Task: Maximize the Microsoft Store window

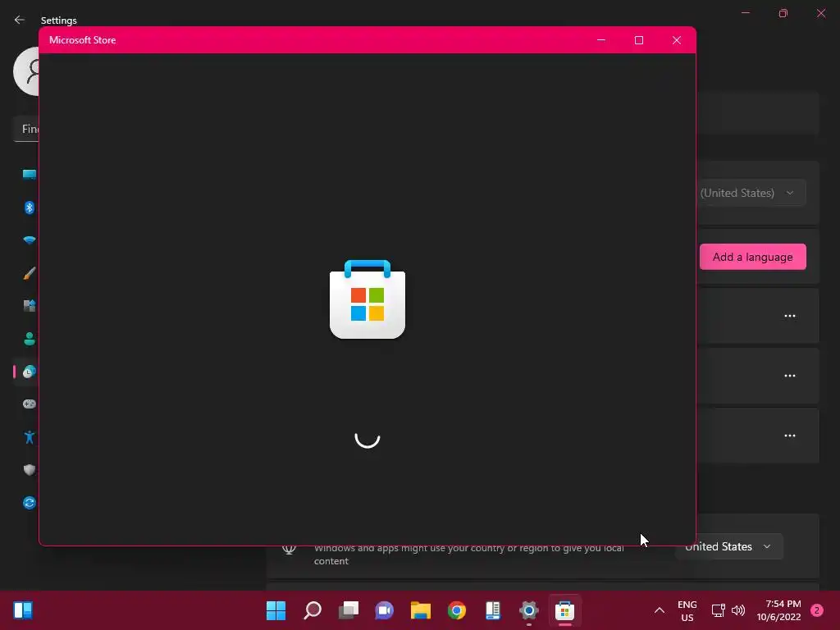Action: pos(638,40)
